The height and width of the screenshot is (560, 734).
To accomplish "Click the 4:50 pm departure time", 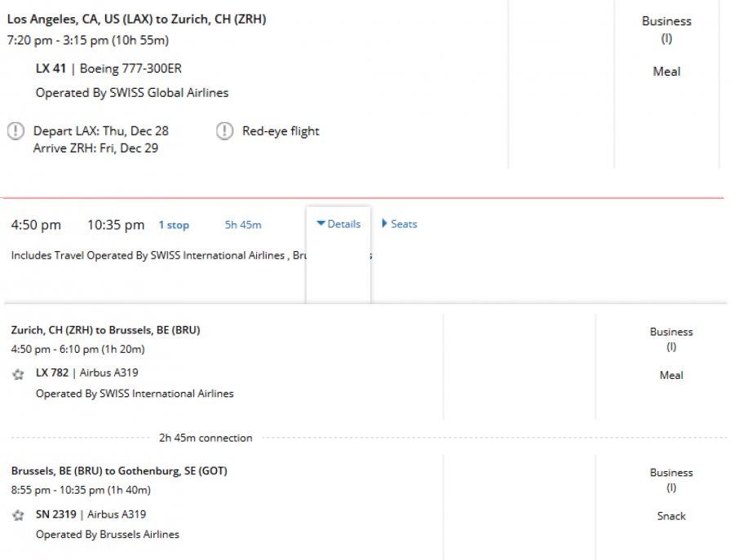I will pyautogui.click(x=36, y=225).
